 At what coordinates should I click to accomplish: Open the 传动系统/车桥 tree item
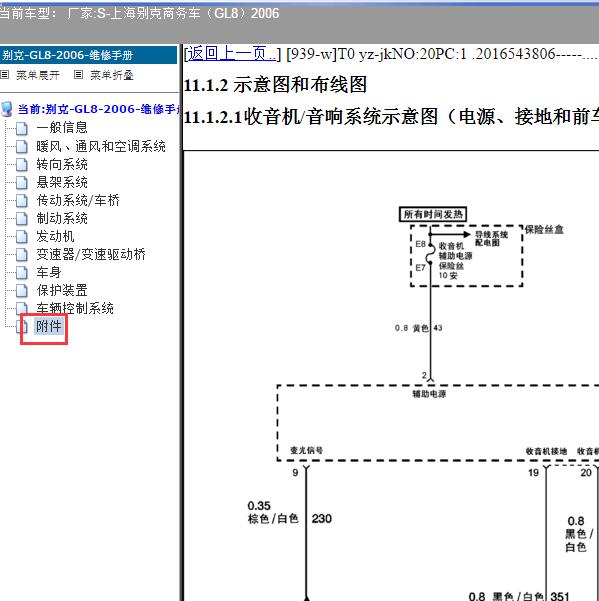[x=78, y=200]
